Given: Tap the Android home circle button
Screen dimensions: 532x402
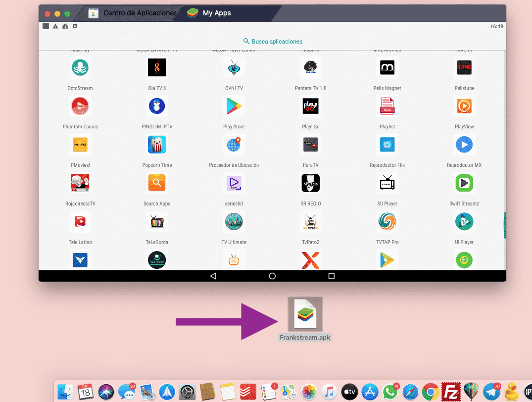Looking at the screenshot, I should click(x=272, y=276).
